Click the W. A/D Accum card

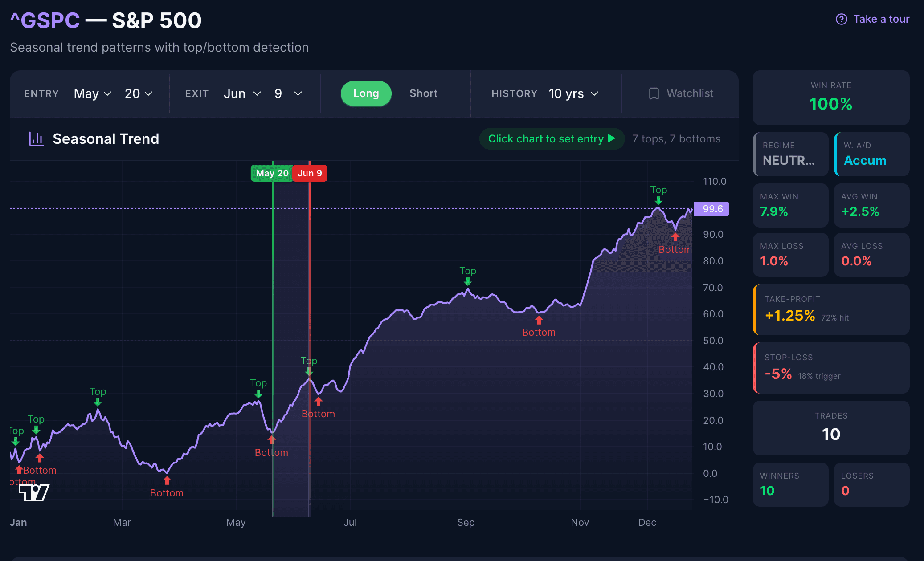(x=872, y=154)
